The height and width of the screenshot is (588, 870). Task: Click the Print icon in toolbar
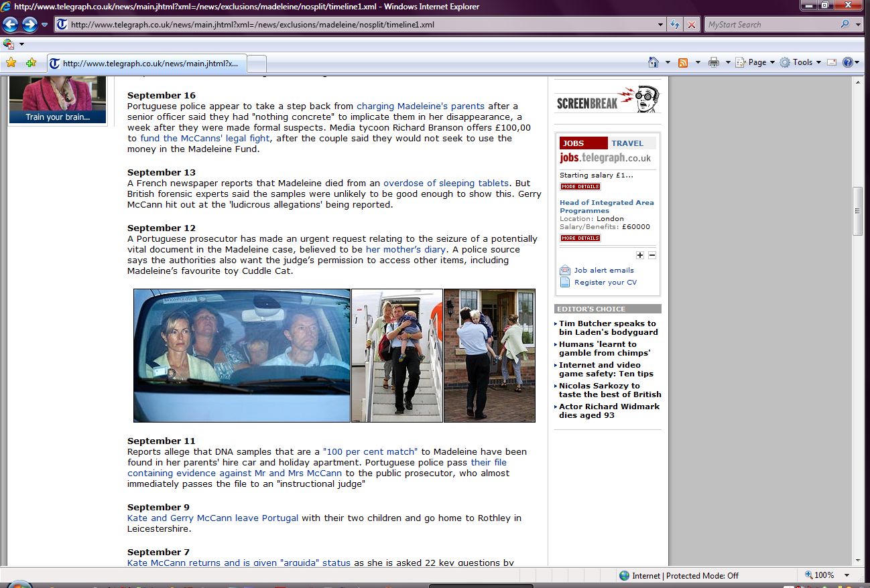click(714, 62)
